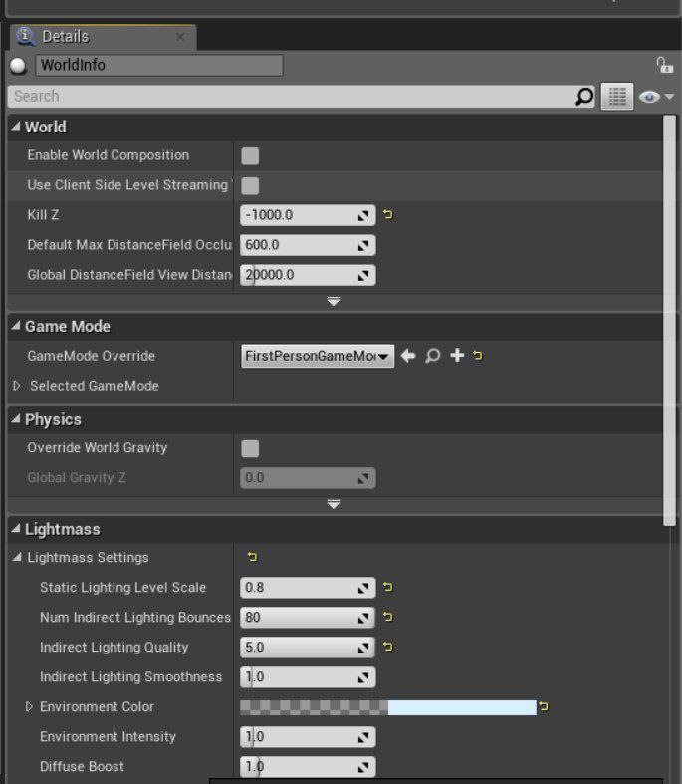Use selected asset arrow for GameMode Override
The height and width of the screenshot is (784, 682).
[x=408, y=356]
